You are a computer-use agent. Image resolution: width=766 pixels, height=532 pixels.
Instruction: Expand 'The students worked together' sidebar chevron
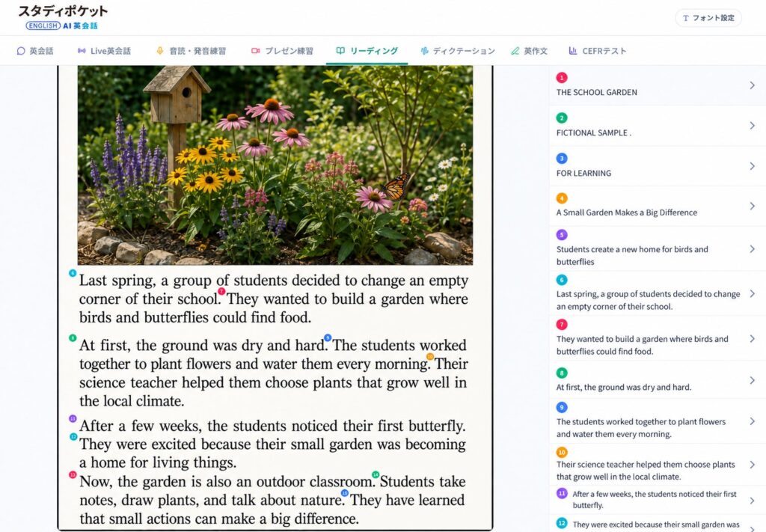pos(753,421)
